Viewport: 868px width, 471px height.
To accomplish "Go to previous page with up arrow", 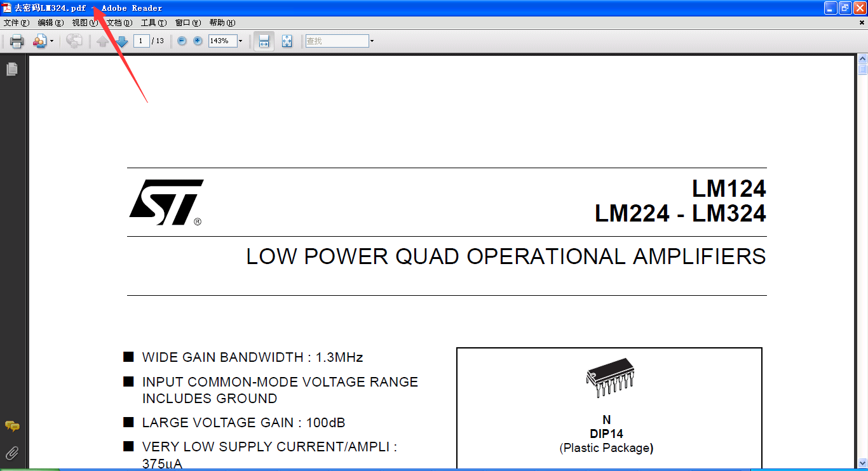I will [x=102, y=41].
